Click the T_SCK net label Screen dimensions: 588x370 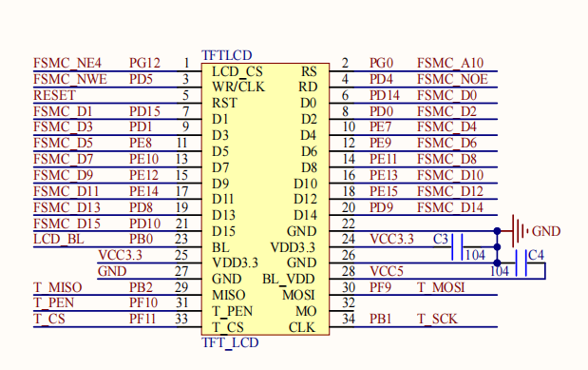pyautogui.click(x=437, y=319)
